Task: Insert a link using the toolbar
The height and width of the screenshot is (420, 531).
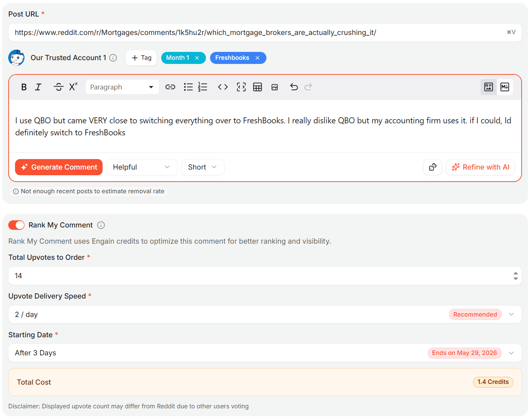Action: 170,87
